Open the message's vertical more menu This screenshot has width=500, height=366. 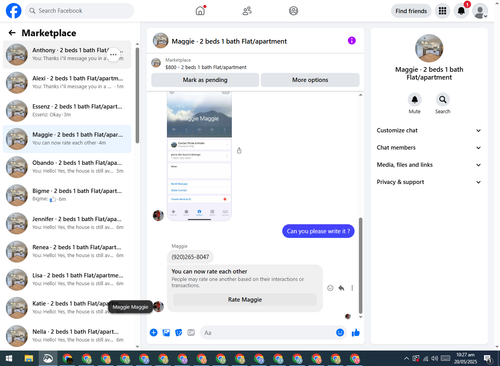click(352, 288)
